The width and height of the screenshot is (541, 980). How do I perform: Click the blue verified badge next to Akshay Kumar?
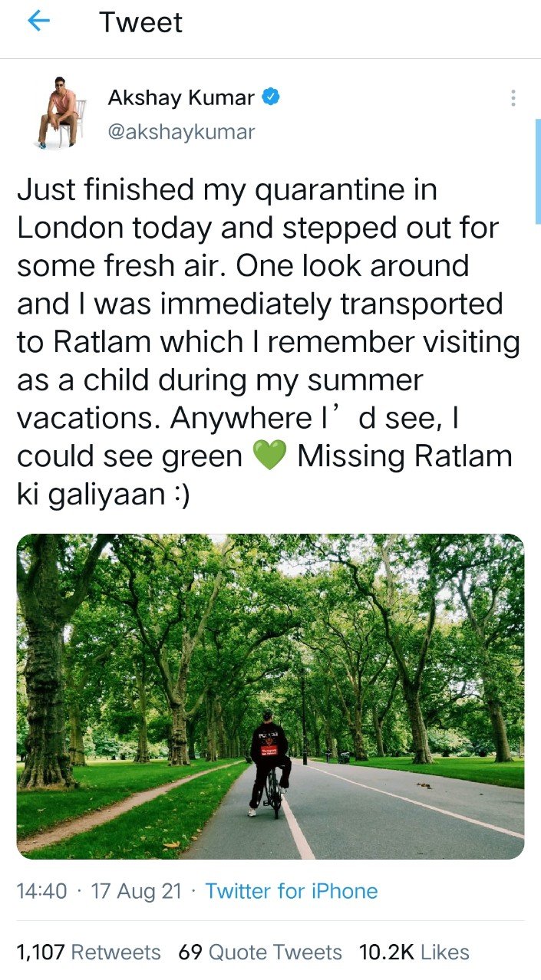point(272,97)
